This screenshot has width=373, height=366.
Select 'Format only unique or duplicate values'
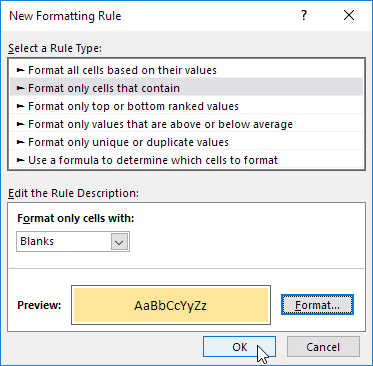click(x=187, y=142)
